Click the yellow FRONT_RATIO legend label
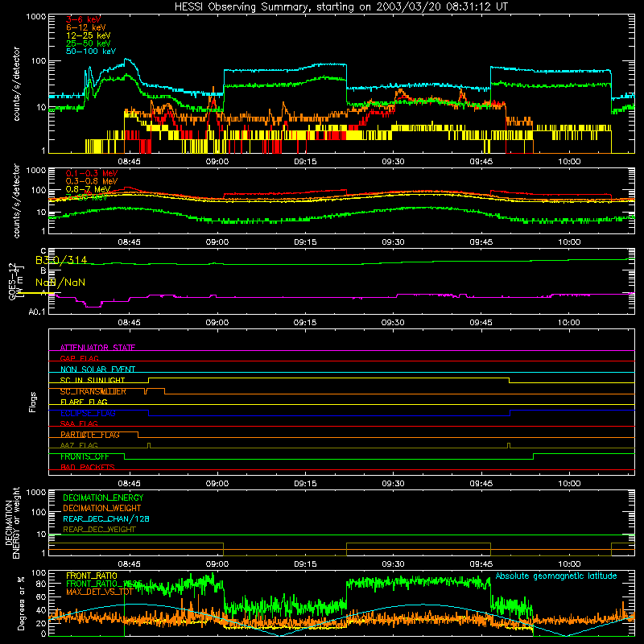Screen dimensions: 644x644 (x=92, y=576)
